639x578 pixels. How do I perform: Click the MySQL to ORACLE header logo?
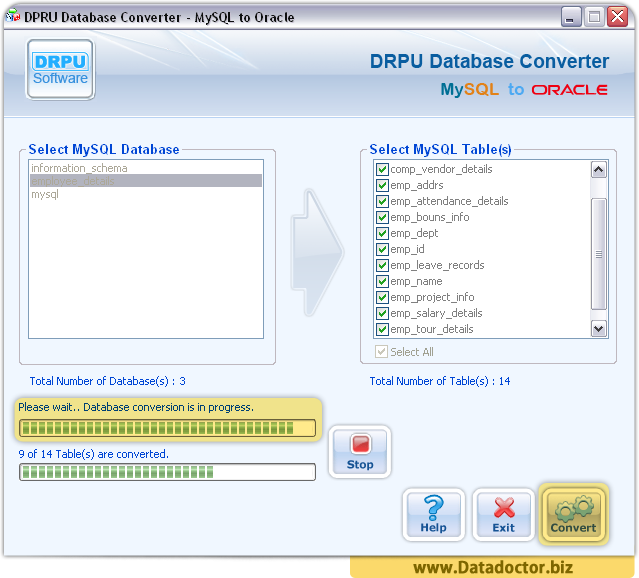[x=524, y=89]
